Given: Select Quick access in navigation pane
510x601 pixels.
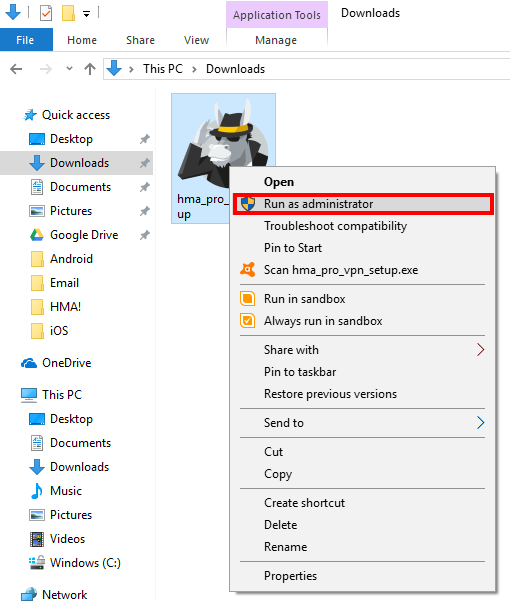Looking at the screenshot, I should (76, 115).
